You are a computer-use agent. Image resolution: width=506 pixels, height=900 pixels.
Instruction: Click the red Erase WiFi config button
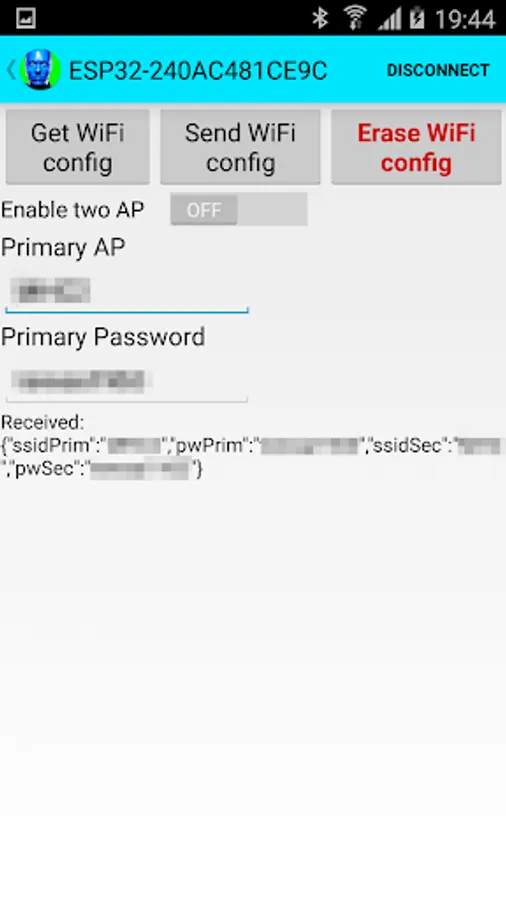tap(416, 148)
